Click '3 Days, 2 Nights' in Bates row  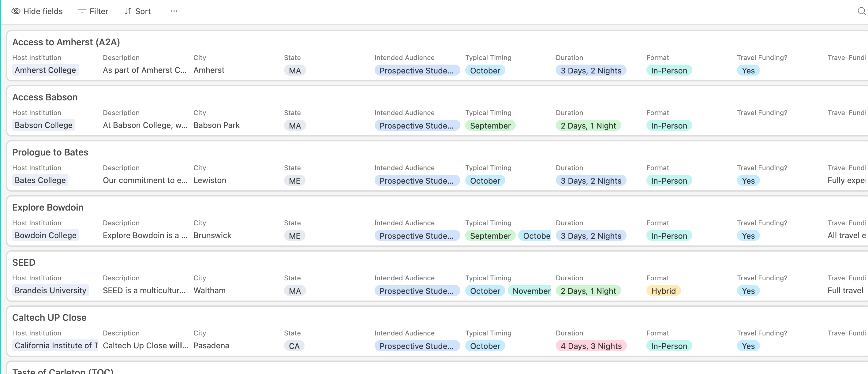pos(591,181)
